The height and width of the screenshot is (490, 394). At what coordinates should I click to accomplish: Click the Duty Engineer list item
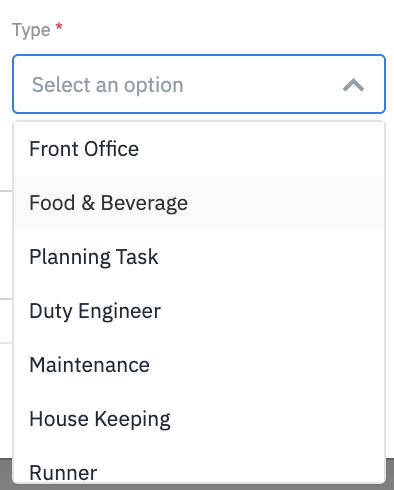(199, 311)
